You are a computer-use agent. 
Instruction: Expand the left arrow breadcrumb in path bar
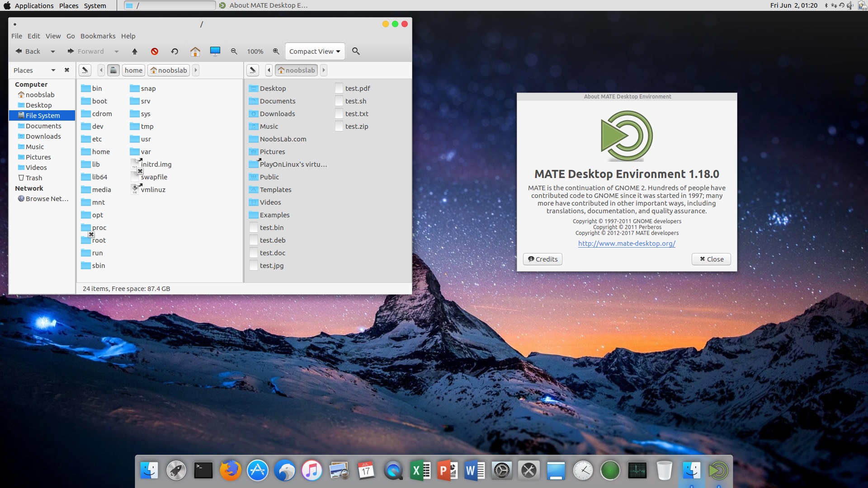[269, 70]
